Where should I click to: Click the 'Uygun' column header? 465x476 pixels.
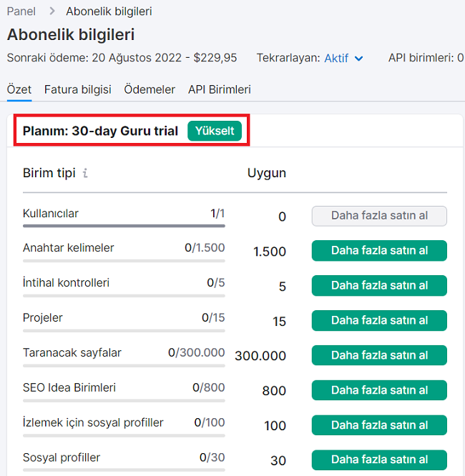pos(267,174)
